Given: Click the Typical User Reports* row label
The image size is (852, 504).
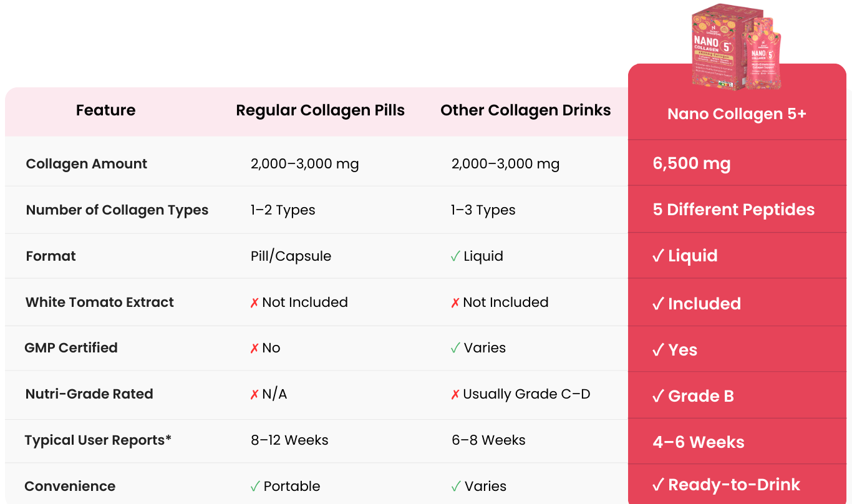Looking at the screenshot, I should [98, 440].
